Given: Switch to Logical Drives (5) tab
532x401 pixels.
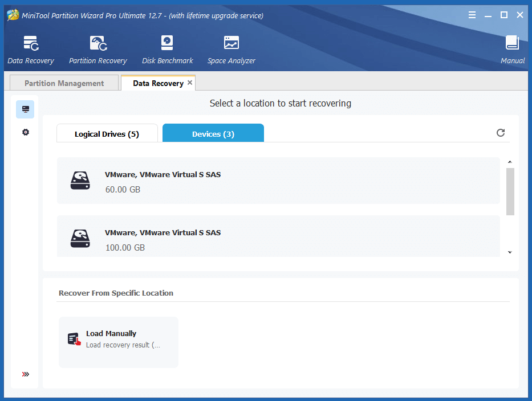Looking at the screenshot, I should tap(107, 133).
